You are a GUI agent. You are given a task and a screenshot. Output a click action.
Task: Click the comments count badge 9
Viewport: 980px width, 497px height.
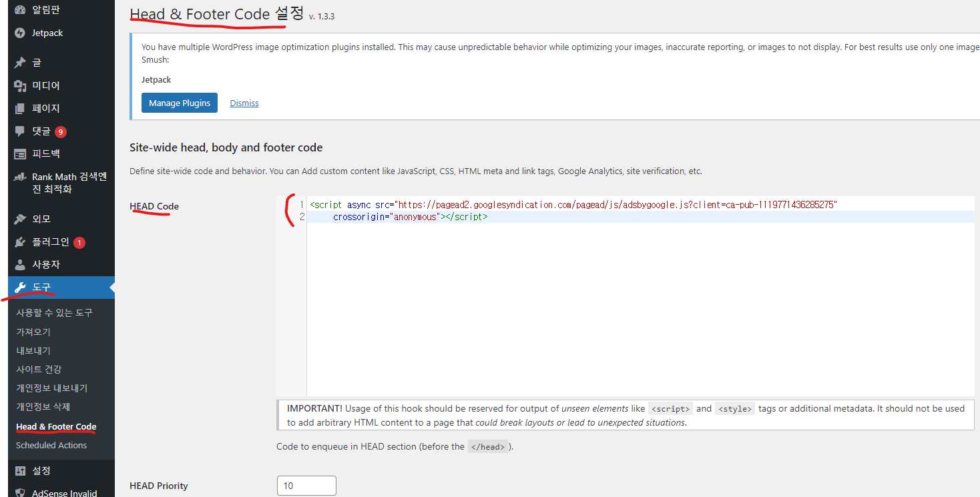tap(61, 131)
